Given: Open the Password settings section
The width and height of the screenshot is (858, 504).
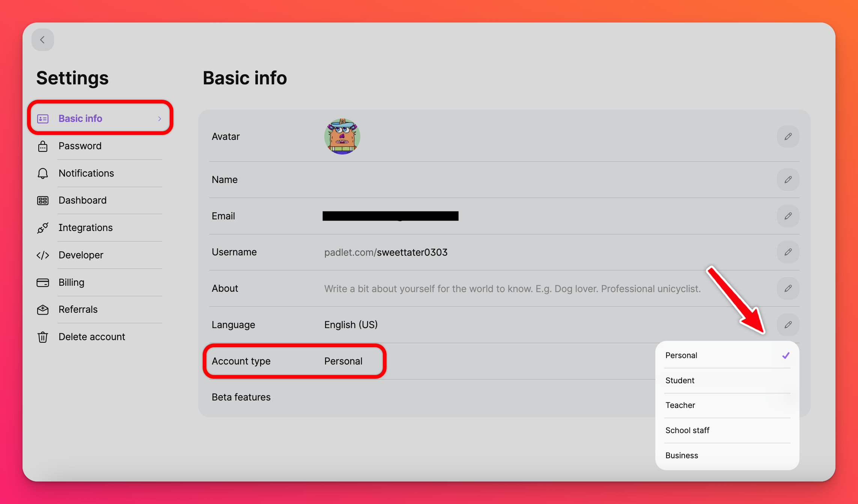Looking at the screenshot, I should (80, 146).
